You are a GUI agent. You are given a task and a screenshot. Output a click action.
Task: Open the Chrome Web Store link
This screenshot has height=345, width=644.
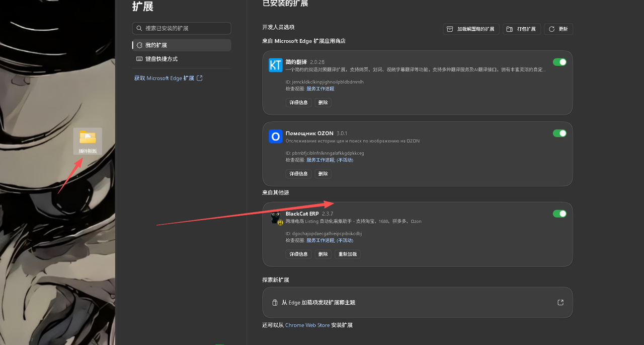[x=307, y=325]
